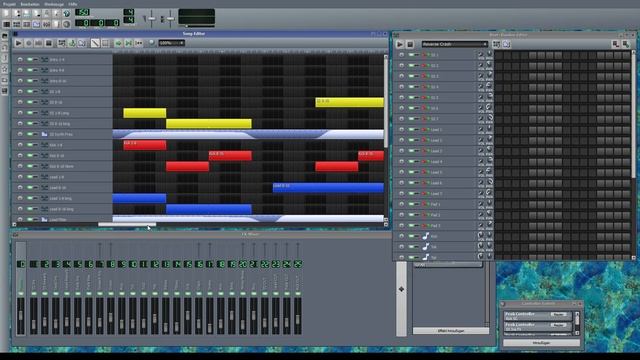Open track actions gear for Pad 3 row
This screenshot has width=640, height=360.
click(x=402, y=225)
